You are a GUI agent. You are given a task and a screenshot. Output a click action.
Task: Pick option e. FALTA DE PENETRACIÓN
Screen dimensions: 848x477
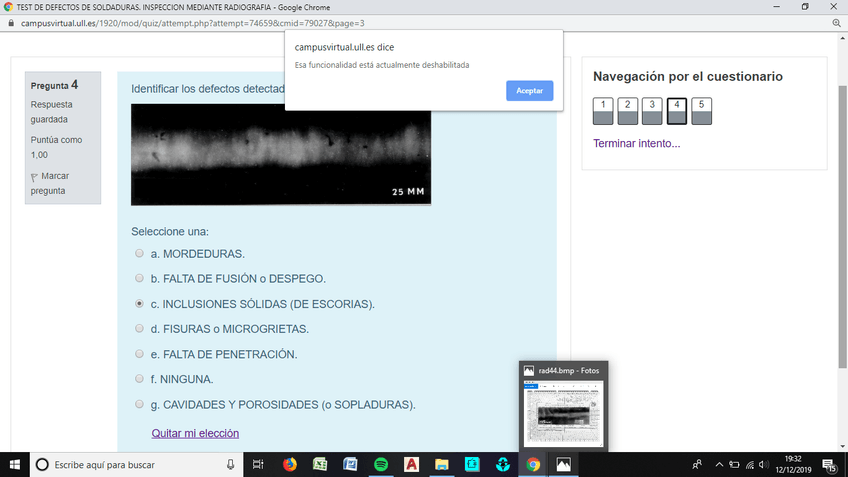tap(139, 354)
